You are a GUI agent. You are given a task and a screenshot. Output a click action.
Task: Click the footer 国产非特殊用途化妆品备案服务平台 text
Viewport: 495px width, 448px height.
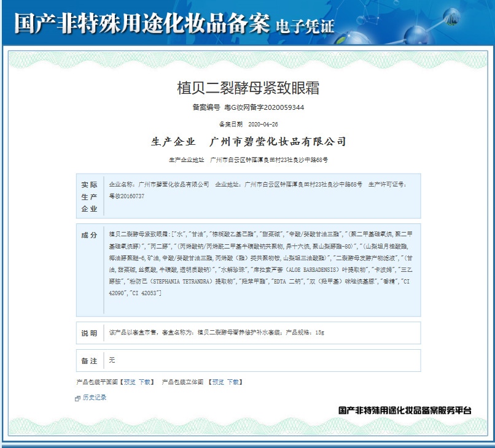point(405,411)
